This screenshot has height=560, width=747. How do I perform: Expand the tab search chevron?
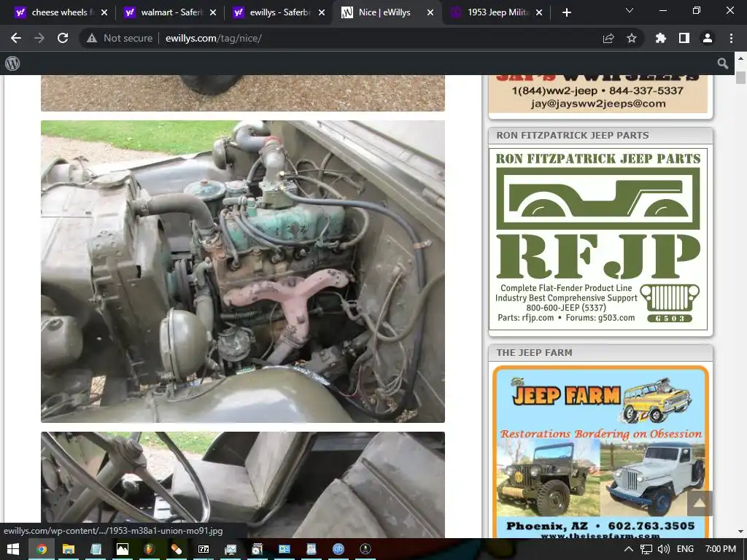(630, 11)
